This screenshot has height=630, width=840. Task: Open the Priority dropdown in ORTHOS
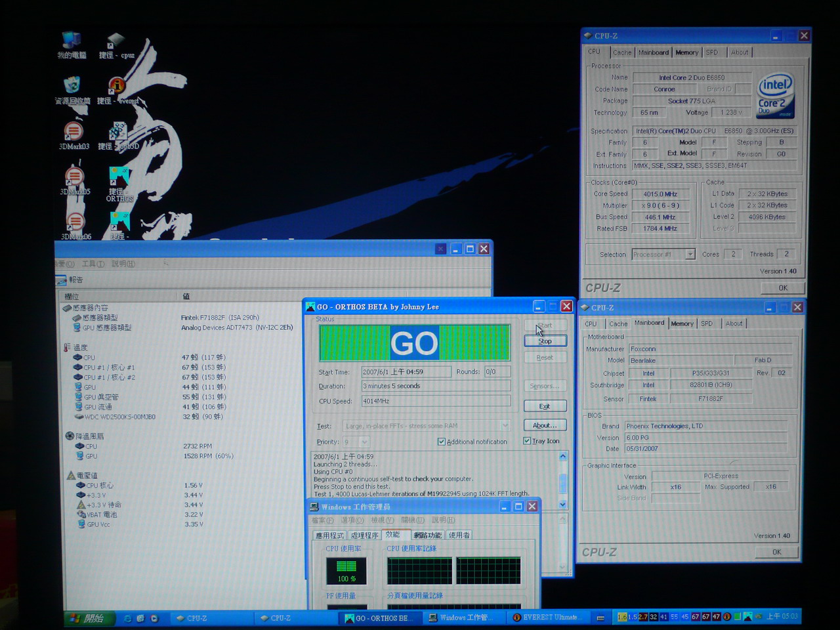(364, 442)
